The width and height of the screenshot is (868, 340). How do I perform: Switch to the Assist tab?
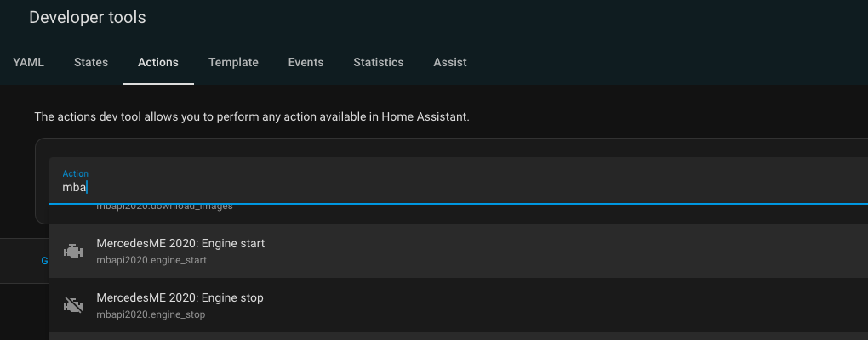click(450, 62)
